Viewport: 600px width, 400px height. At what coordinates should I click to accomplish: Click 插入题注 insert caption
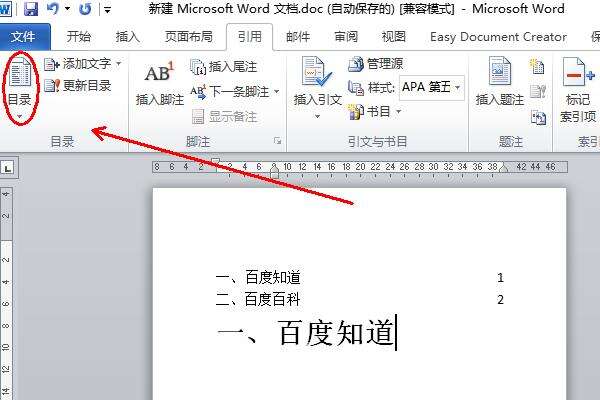coord(500,81)
